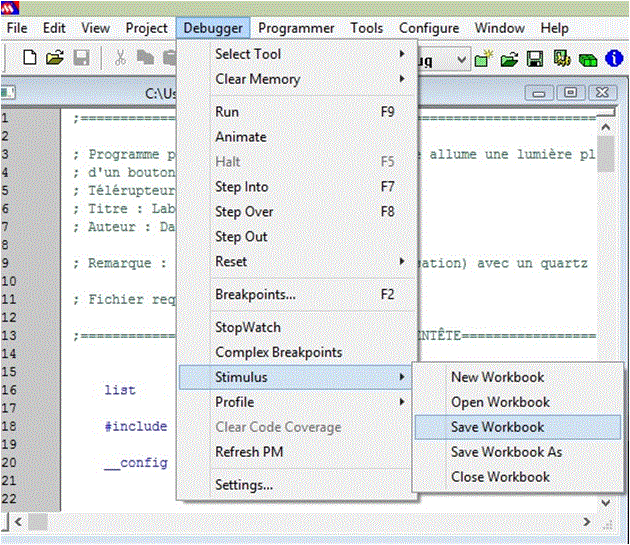This screenshot has width=630, height=545.
Task: Close the open Debugger menu
Action: pyautogui.click(x=213, y=28)
